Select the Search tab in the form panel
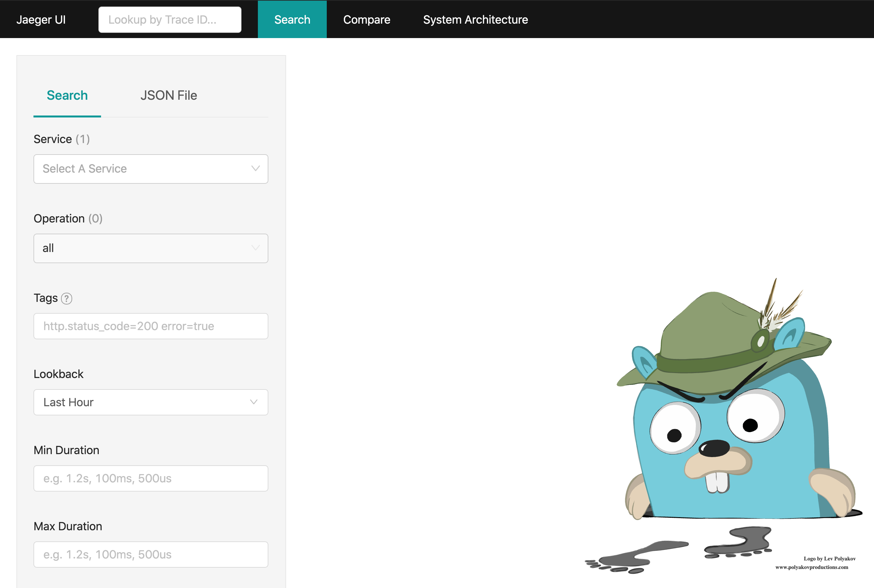The width and height of the screenshot is (874, 588). pos(67,95)
